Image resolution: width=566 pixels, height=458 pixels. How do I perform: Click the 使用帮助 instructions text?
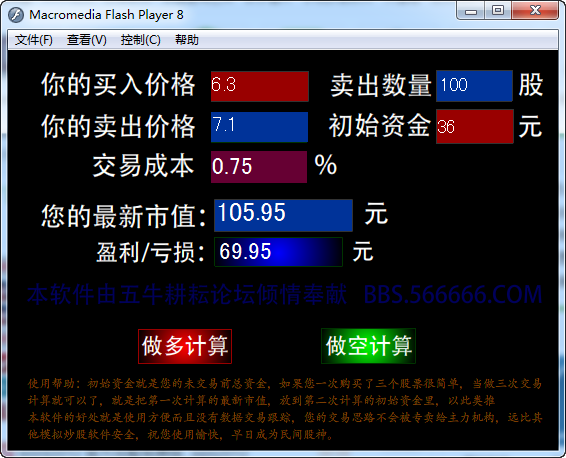pos(285,409)
